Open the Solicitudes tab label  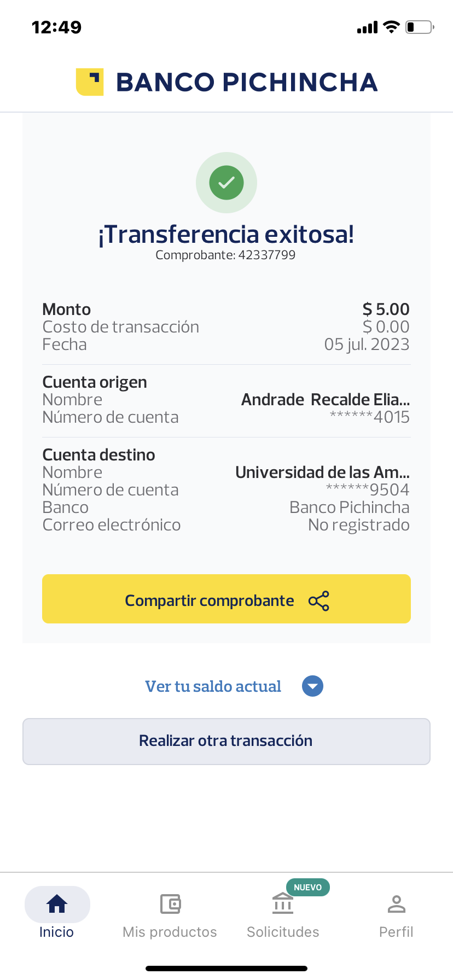click(283, 932)
